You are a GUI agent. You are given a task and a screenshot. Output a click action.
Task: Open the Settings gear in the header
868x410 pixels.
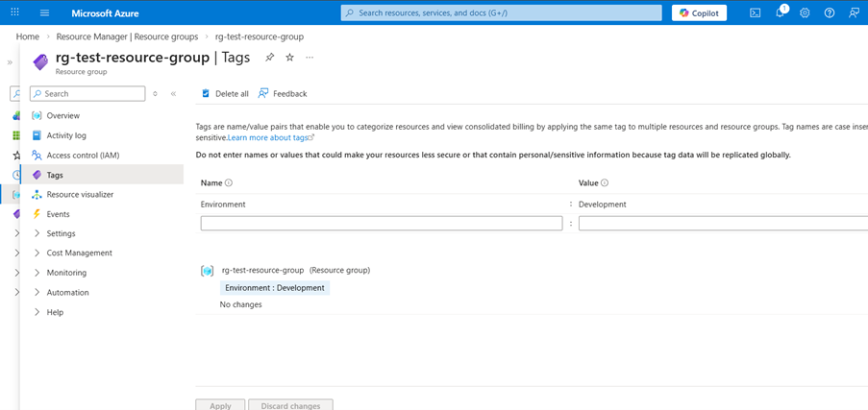805,12
